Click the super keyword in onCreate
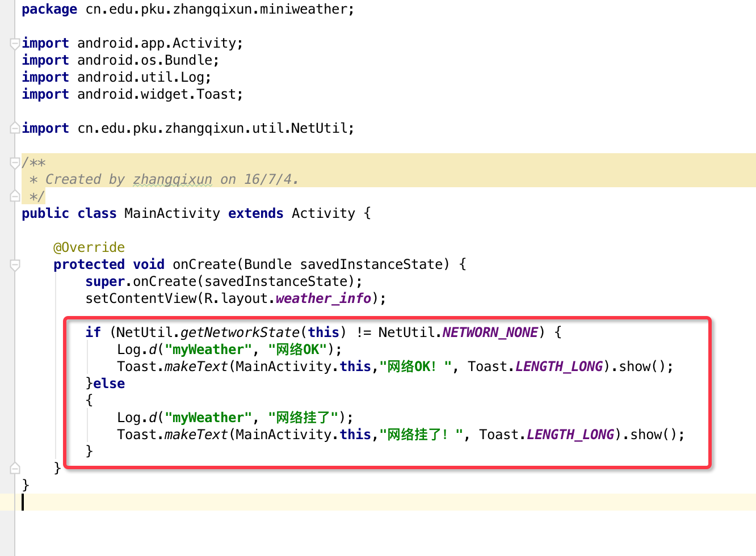The image size is (756, 556). [x=104, y=281]
